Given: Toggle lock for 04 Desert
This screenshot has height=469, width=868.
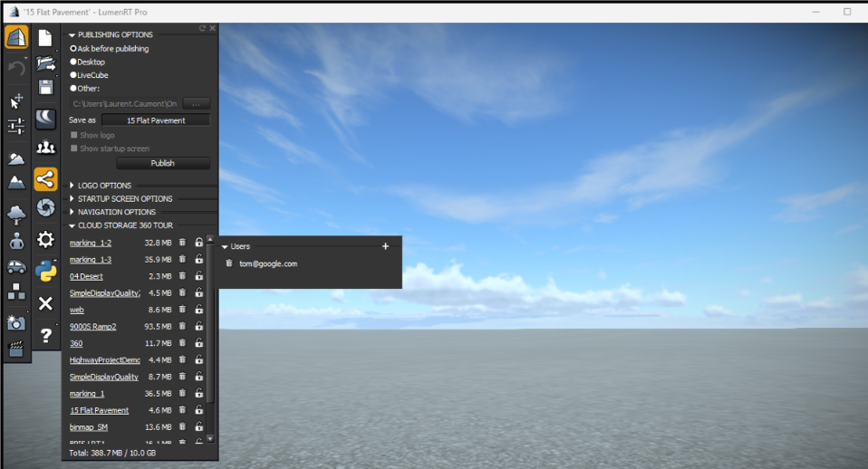Looking at the screenshot, I should tap(199, 275).
